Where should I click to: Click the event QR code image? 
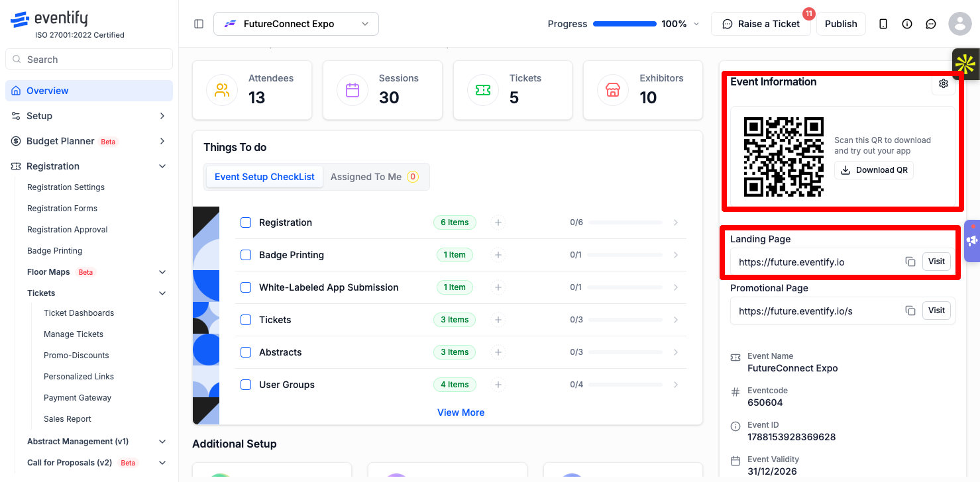click(784, 157)
